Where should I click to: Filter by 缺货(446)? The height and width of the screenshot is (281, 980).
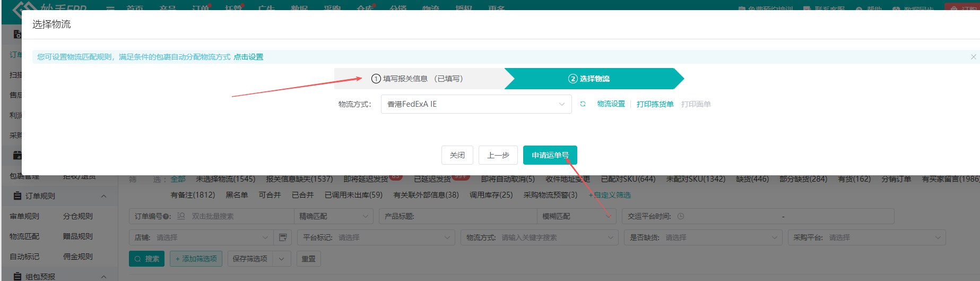(752, 179)
